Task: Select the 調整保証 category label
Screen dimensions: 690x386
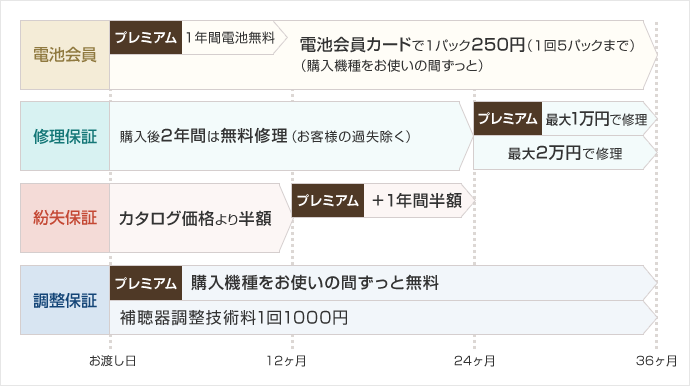Action: 65,300
